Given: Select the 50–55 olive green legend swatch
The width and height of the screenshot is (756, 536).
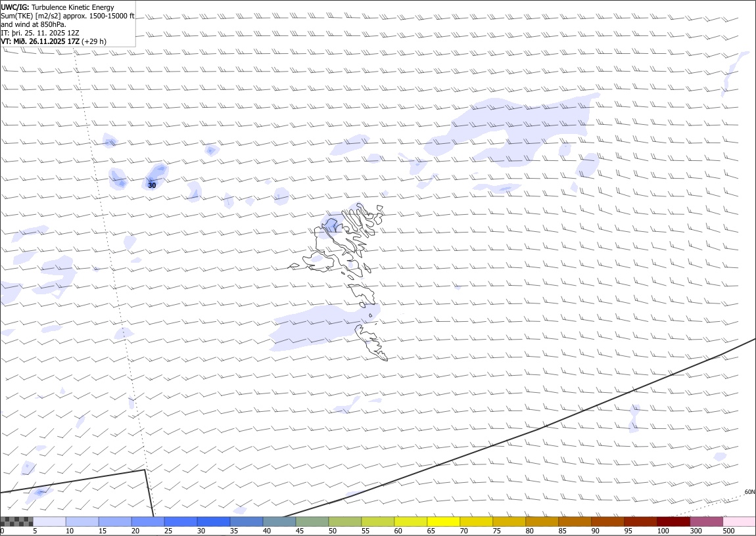Looking at the screenshot, I should click(344, 522).
